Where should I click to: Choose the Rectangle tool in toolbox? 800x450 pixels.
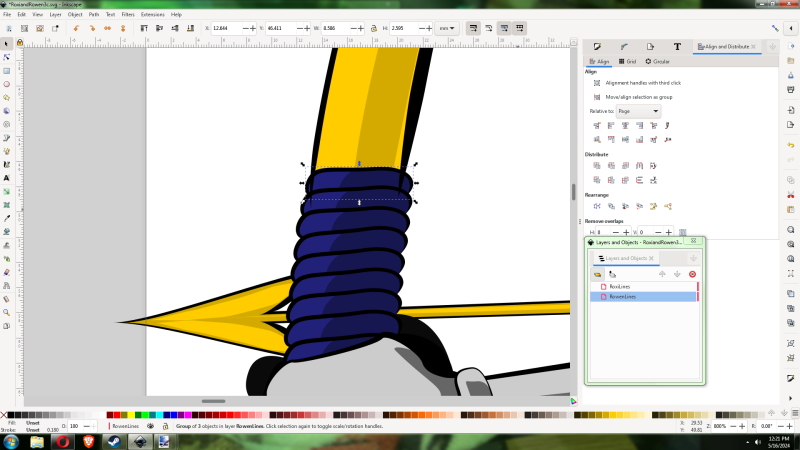click(x=7, y=71)
